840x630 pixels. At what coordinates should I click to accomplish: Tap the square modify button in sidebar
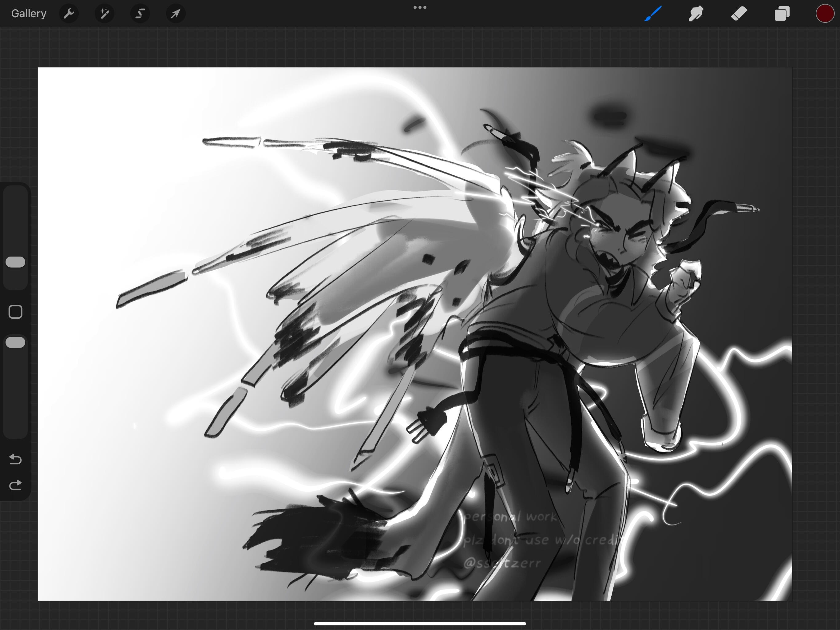coord(16,312)
